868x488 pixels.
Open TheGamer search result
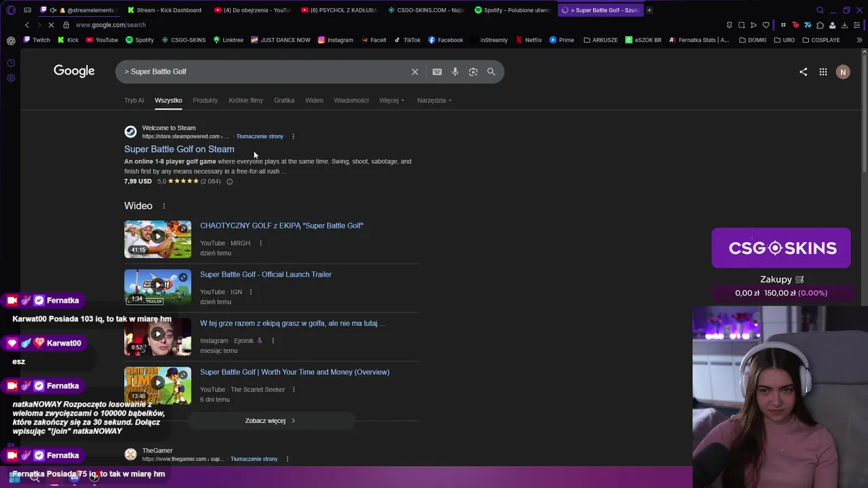point(157,451)
